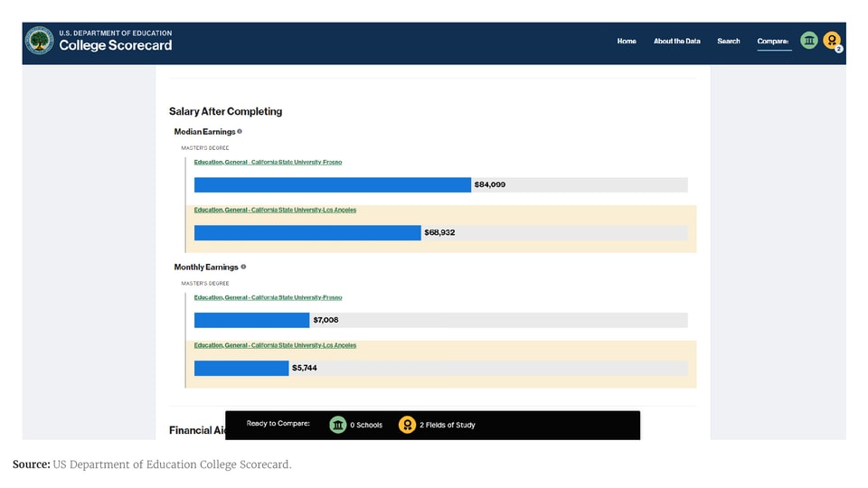The width and height of the screenshot is (868, 488).
Task: Go to About the Data page
Action: [676, 41]
